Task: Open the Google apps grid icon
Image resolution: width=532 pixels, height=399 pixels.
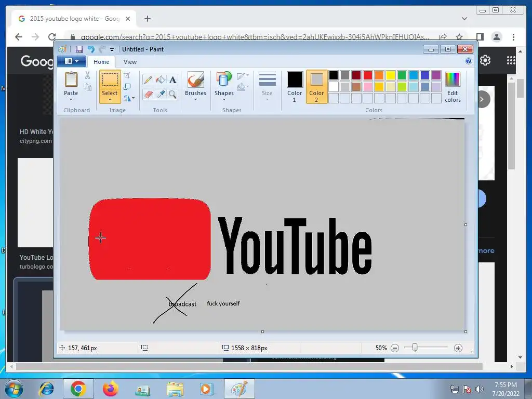Action: tap(511, 60)
